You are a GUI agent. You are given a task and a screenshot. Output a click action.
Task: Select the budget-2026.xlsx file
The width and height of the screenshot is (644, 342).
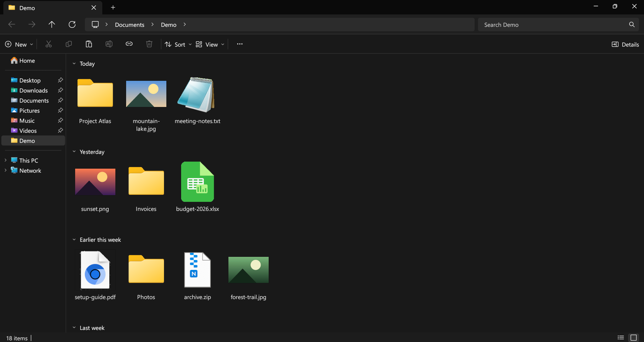[198, 187]
